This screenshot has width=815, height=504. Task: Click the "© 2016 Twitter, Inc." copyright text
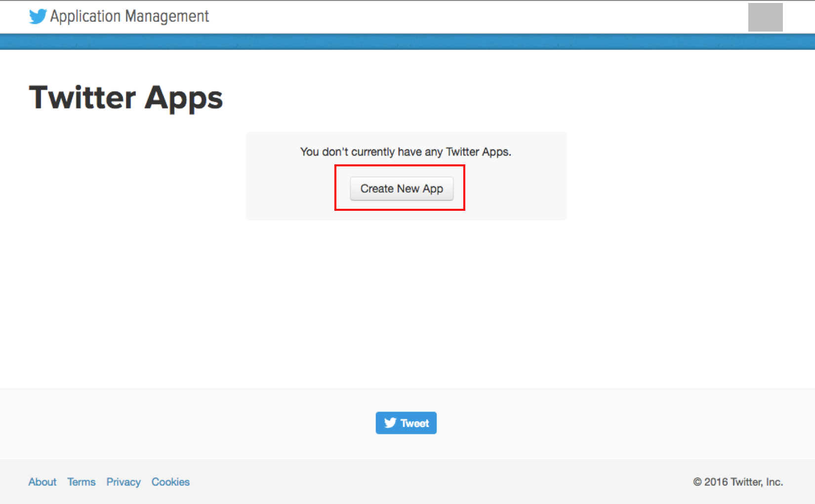pyautogui.click(x=738, y=482)
